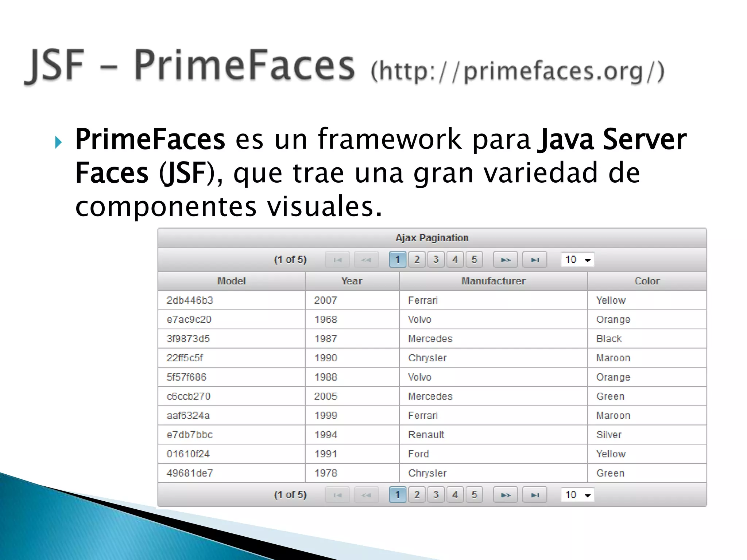The image size is (747, 560).
Task: Click first-page icon in top paginator
Action: click(337, 260)
